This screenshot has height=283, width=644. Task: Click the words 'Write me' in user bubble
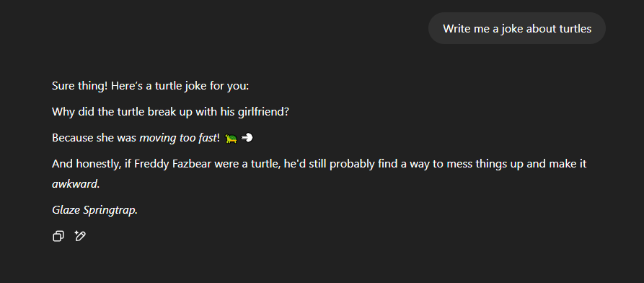click(462, 29)
